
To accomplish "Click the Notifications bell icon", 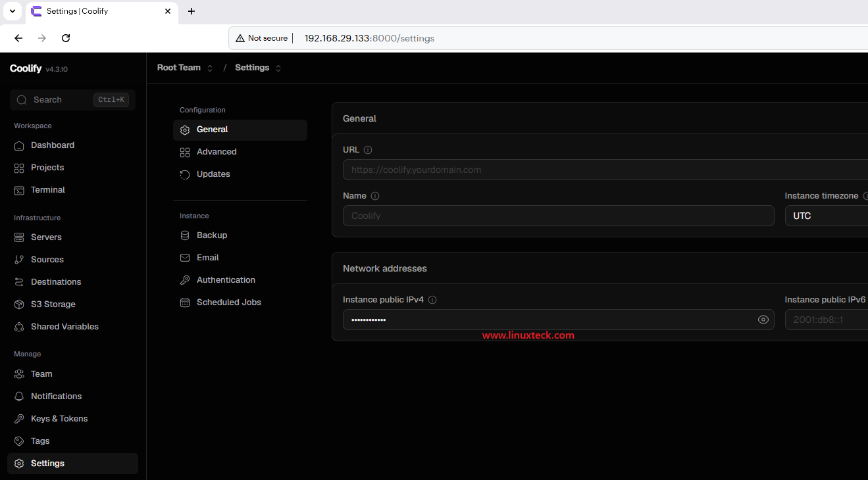I will point(19,396).
